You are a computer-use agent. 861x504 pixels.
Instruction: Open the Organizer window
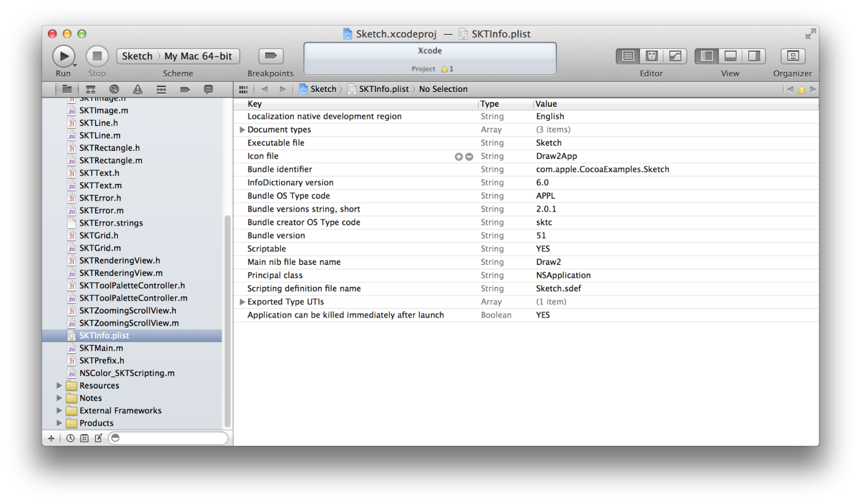click(x=792, y=56)
